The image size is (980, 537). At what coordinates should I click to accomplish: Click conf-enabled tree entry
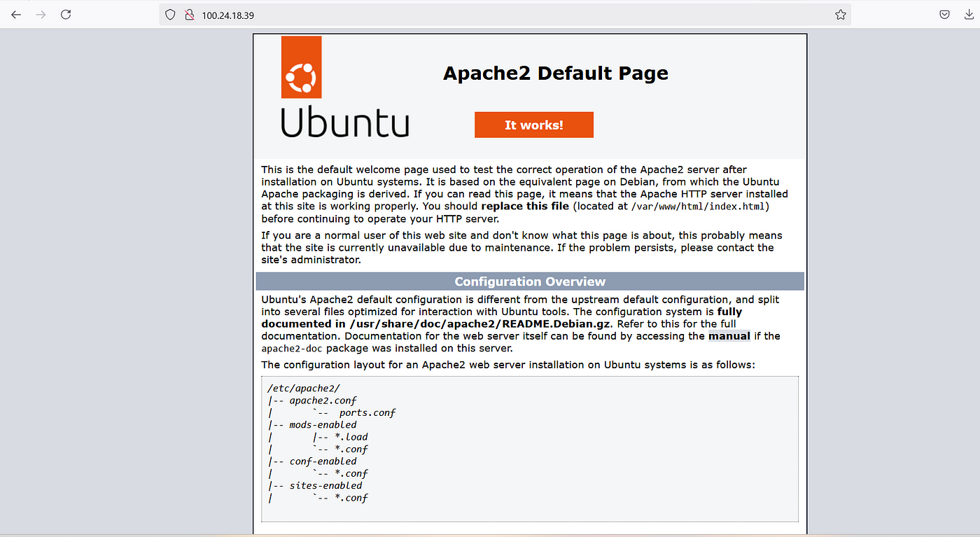click(x=323, y=461)
